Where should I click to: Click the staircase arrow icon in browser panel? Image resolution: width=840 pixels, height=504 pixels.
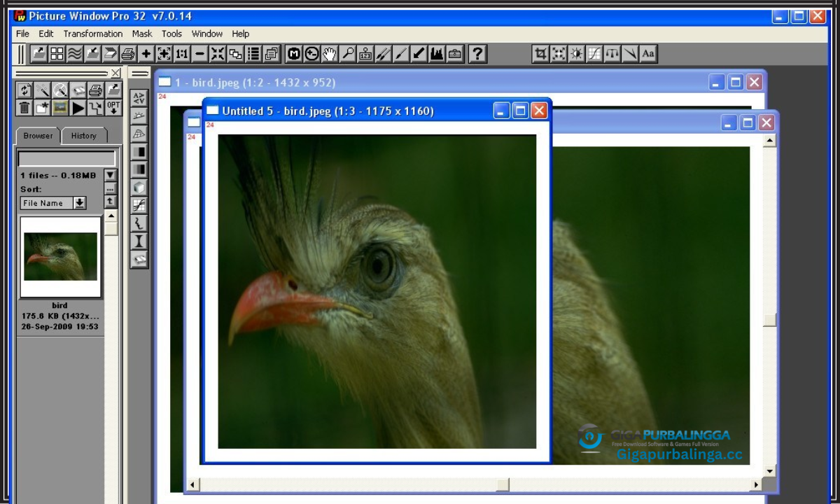coord(96,107)
